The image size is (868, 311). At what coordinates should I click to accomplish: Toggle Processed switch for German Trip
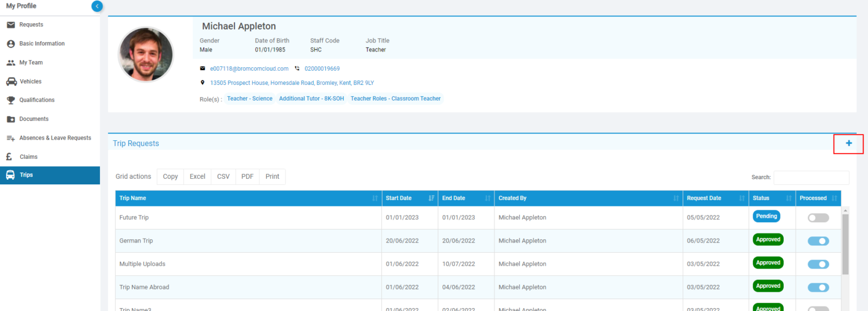(818, 241)
